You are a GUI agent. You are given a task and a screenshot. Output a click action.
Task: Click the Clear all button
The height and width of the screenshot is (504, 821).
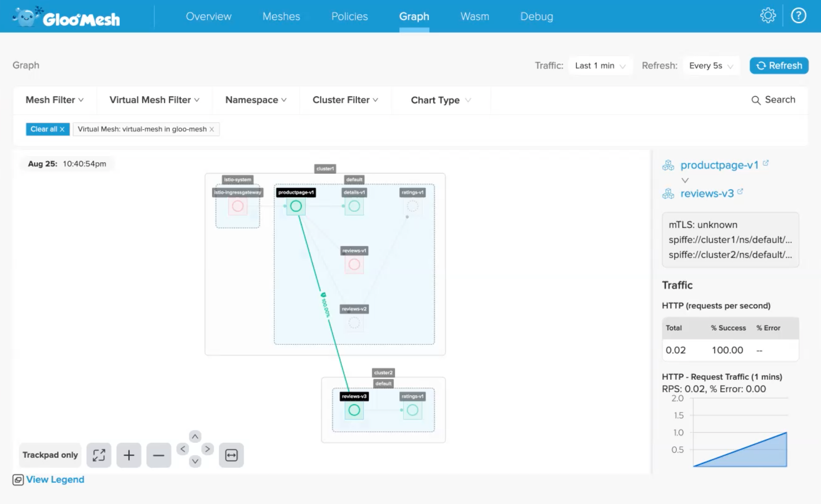[47, 129]
